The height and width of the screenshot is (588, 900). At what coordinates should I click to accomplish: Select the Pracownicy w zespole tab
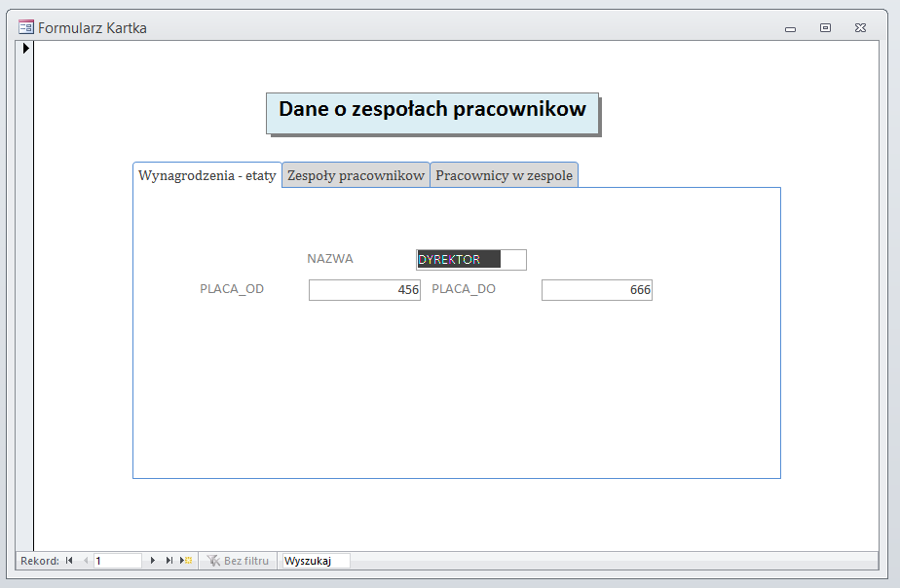point(504,175)
